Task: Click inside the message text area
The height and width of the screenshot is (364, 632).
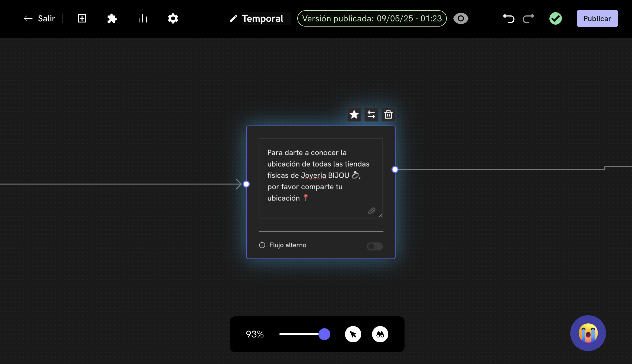Action: [321, 178]
